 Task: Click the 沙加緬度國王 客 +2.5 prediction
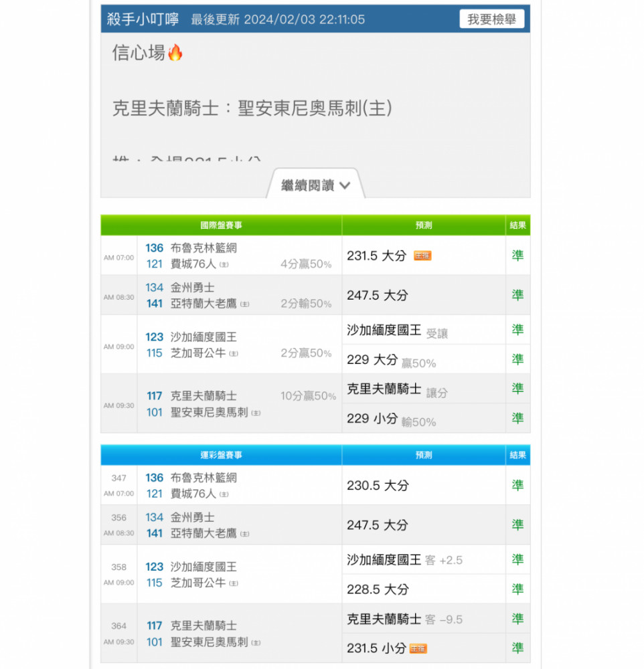click(x=404, y=560)
